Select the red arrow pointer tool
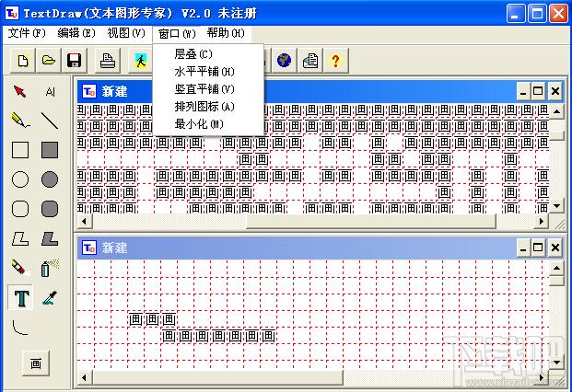The width and height of the screenshot is (572, 392). 20,91
